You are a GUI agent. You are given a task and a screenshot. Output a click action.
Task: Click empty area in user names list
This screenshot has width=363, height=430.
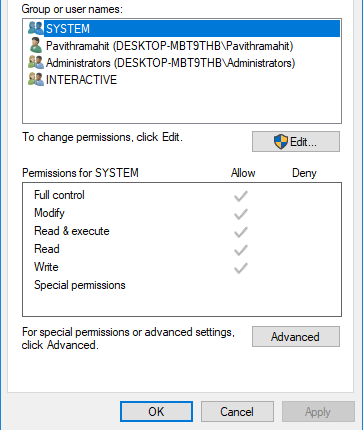point(182,105)
